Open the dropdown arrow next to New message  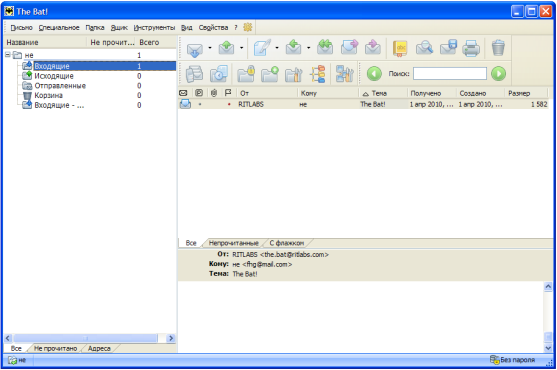(x=277, y=48)
